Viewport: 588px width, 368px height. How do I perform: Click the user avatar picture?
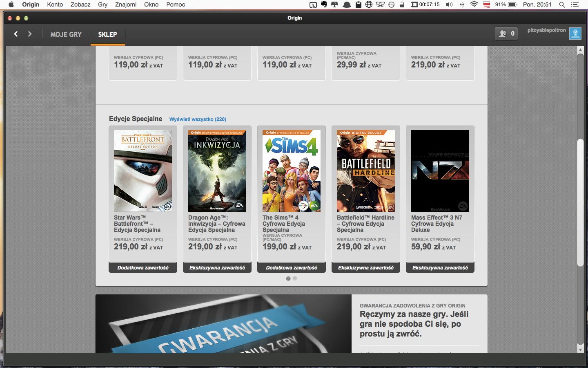(575, 34)
